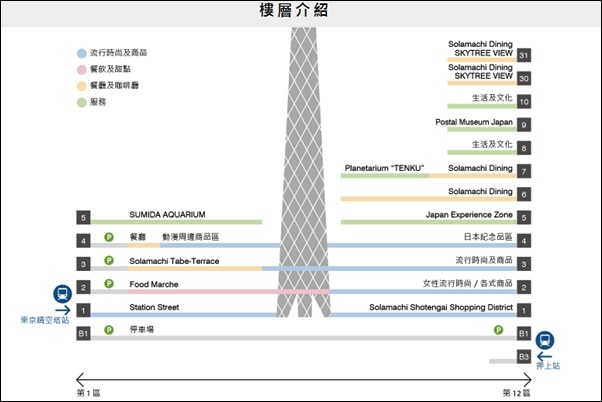Viewport: 602px width, 402px height.
Task: Click the orange 餐廳及咖啡廳 legend dot
Action: point(81,86)
